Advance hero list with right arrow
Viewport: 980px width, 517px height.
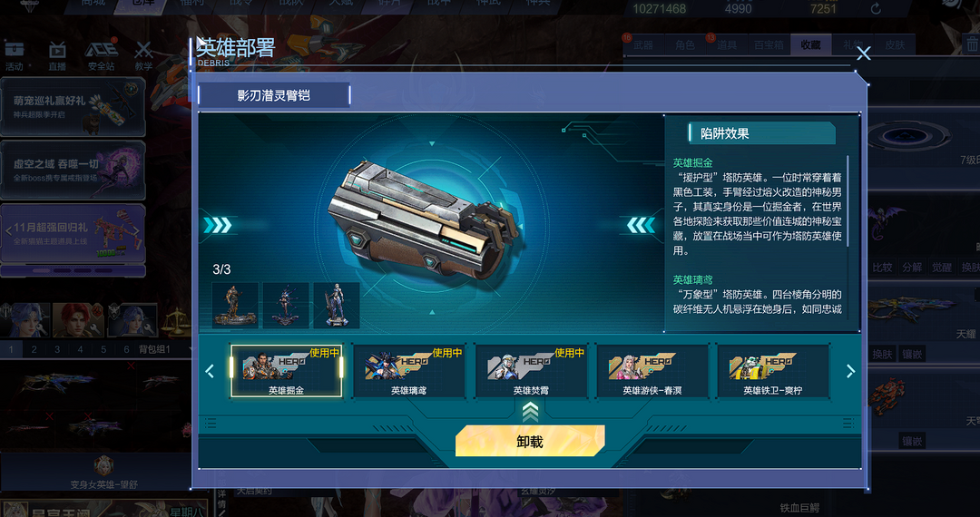coord(850,372)
